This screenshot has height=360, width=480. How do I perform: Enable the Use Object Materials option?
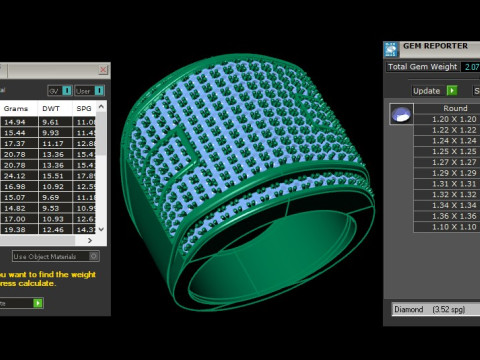point(94,256)
